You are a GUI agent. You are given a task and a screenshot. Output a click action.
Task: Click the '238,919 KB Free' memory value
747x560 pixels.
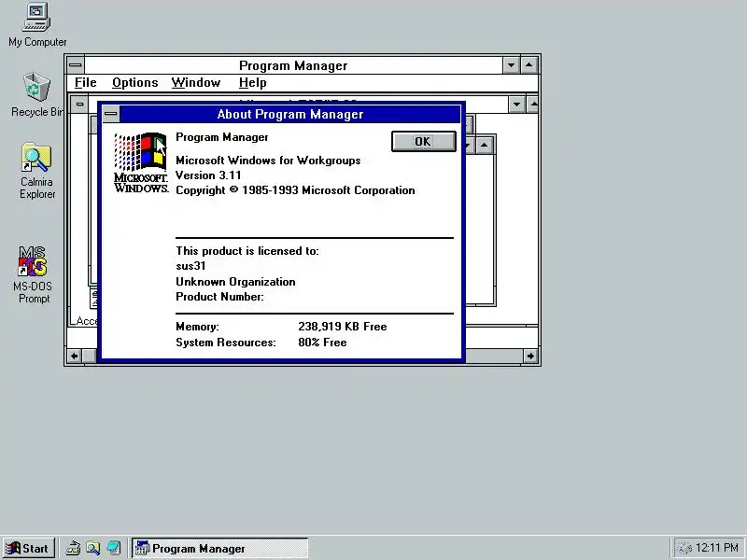pyautogui.click(x=343, y=327)
